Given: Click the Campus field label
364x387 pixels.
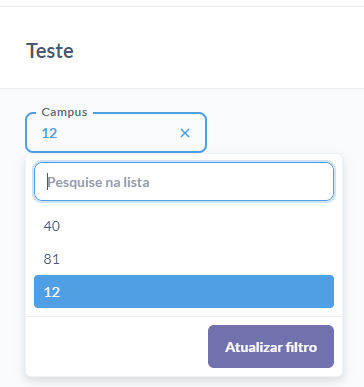Looking at the screenshot, I should (64, 112).
